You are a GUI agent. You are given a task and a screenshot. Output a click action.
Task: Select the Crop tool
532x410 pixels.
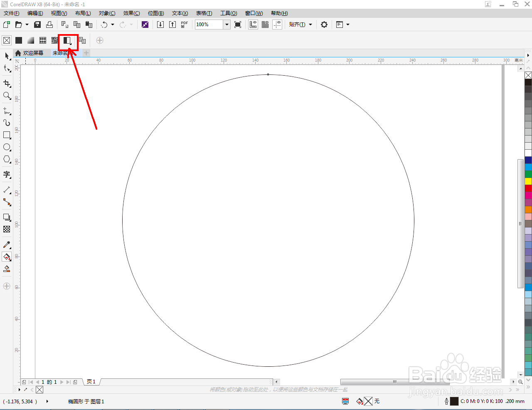click(7, 84)
